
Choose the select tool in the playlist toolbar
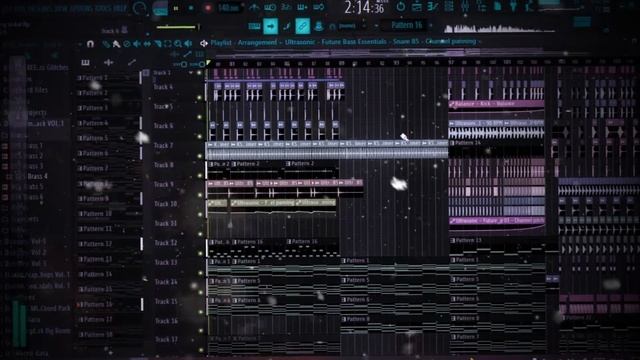point(168,44)
